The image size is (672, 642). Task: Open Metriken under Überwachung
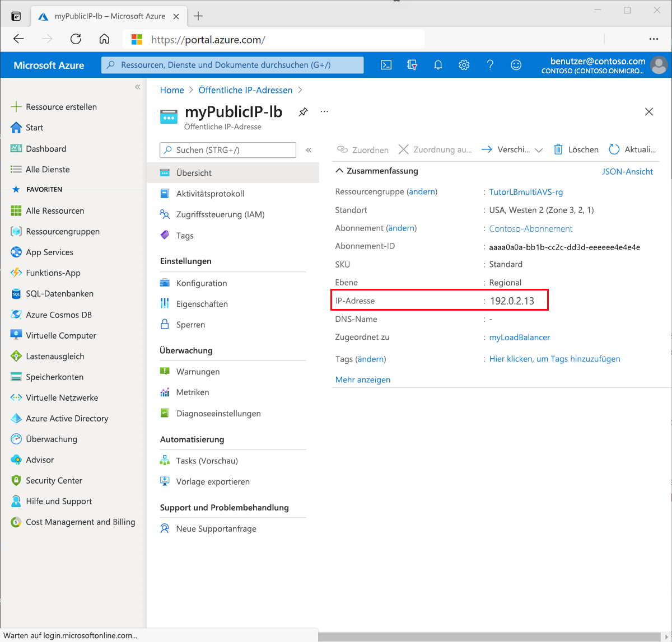tap(185, 392)
